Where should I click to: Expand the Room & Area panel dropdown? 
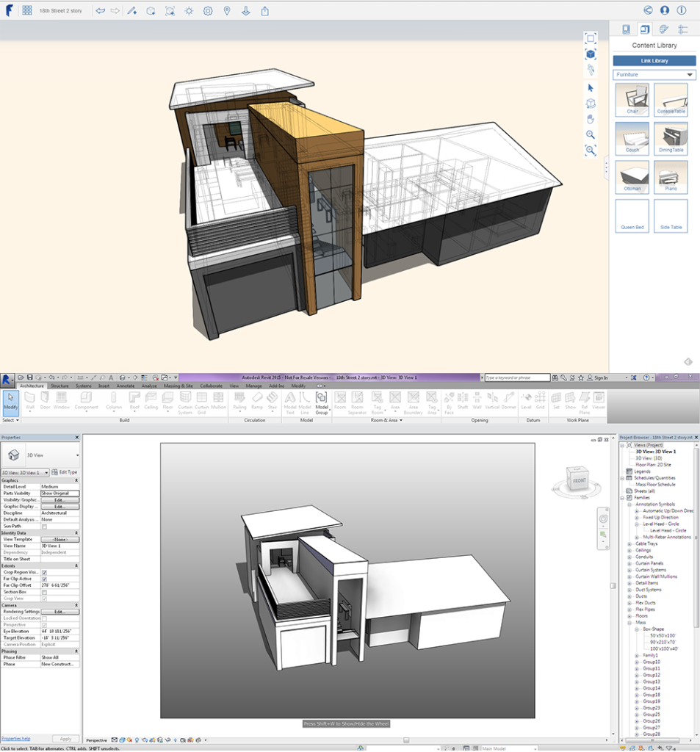click(x=386, y=420)
